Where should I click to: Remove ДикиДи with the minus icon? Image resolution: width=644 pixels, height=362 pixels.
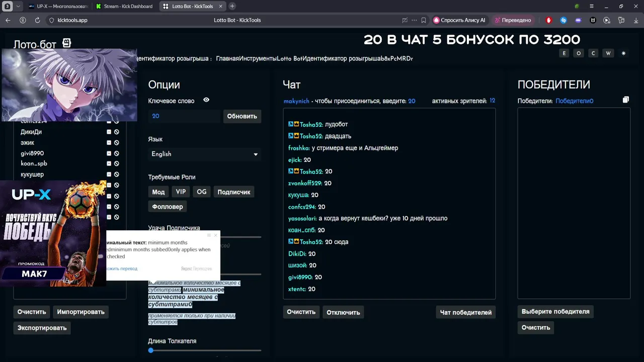(x=109, y=132)
